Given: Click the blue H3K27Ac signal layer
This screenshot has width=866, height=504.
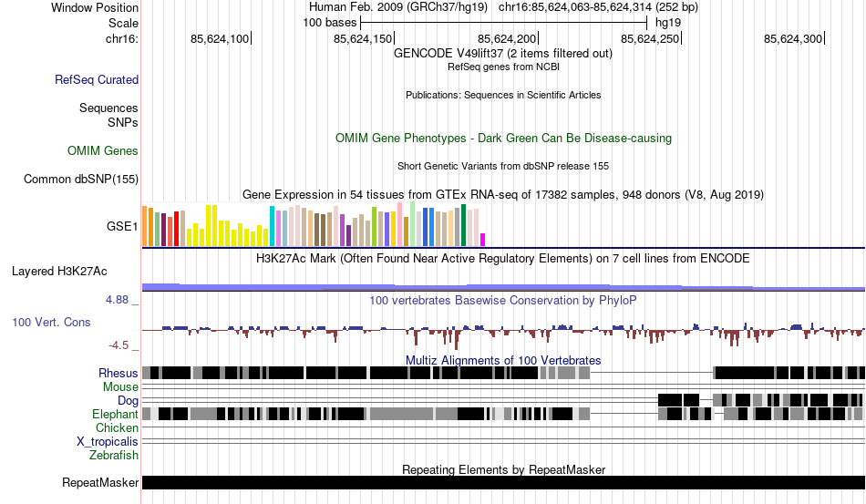Looking at the screenshot, I should point(503,287).
